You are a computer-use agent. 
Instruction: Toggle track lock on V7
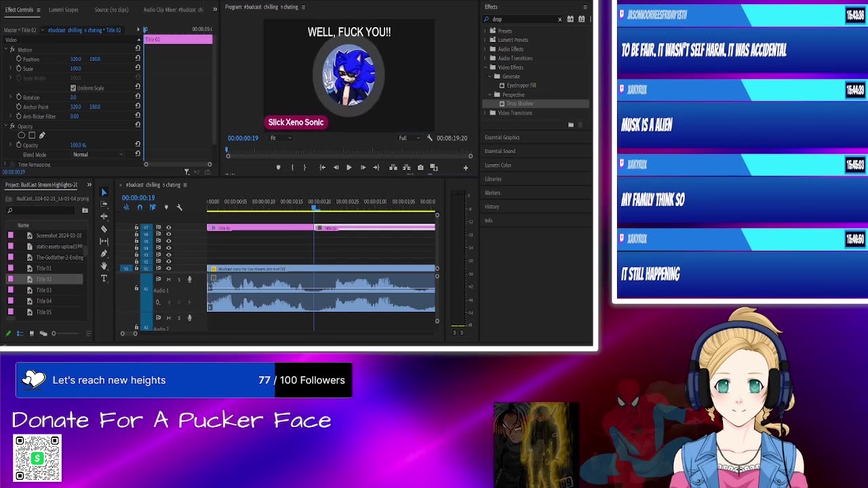(x=136, y=228)
